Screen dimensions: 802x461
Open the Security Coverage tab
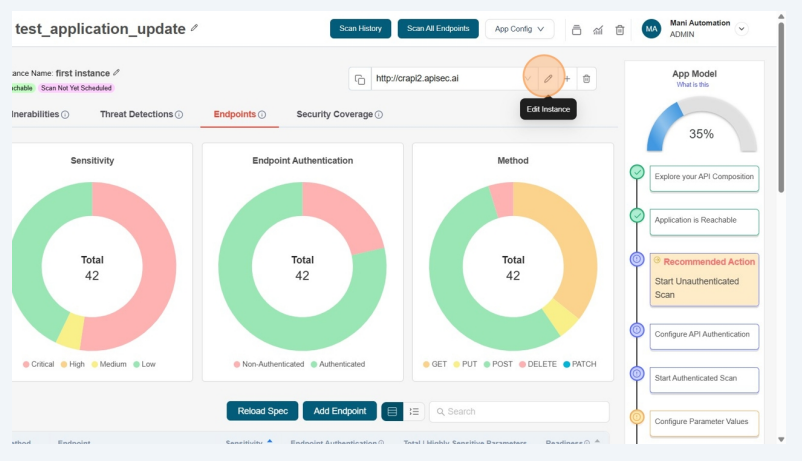(339, 115)
